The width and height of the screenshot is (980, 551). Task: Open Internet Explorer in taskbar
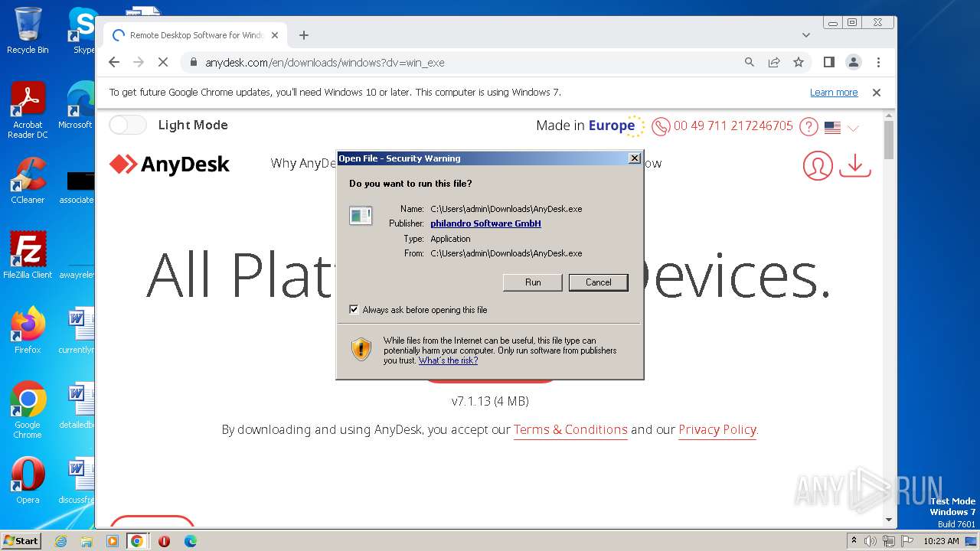(x=60, y=541)
